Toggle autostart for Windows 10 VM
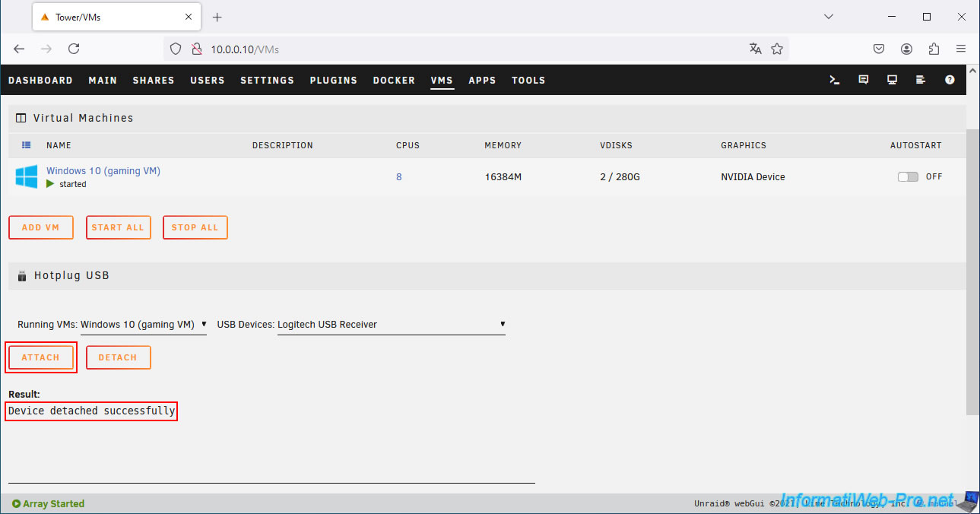 908,176
